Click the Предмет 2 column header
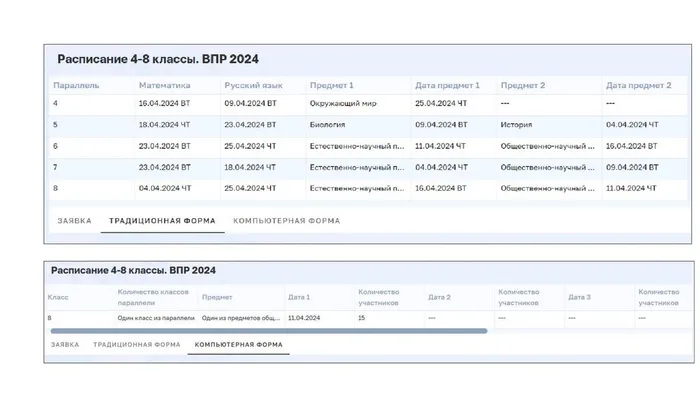 (x=522, y=85)
